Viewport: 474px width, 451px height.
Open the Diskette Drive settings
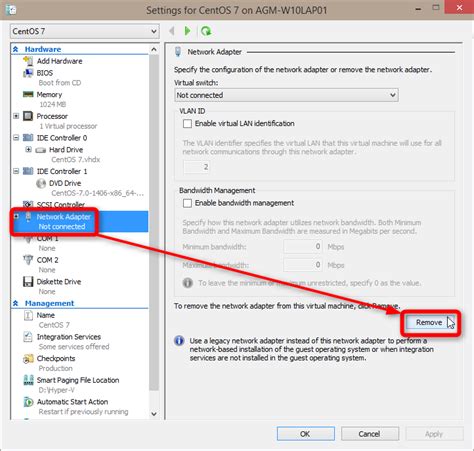(59, 282)
